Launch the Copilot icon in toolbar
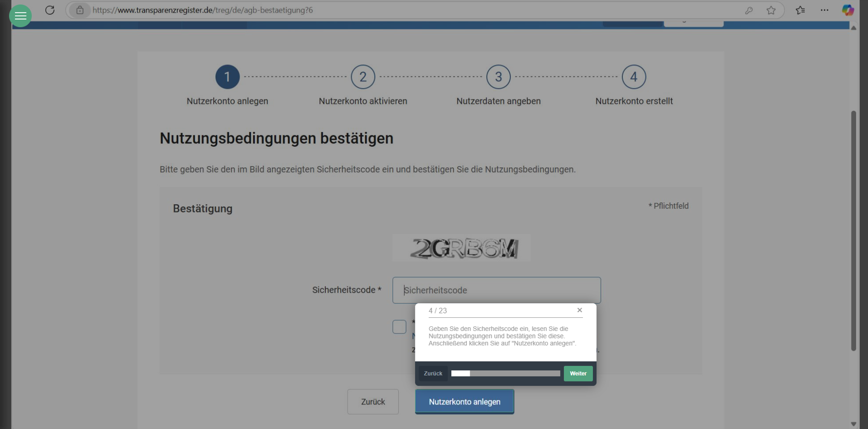Screen dimensions: 868x429 847,10
